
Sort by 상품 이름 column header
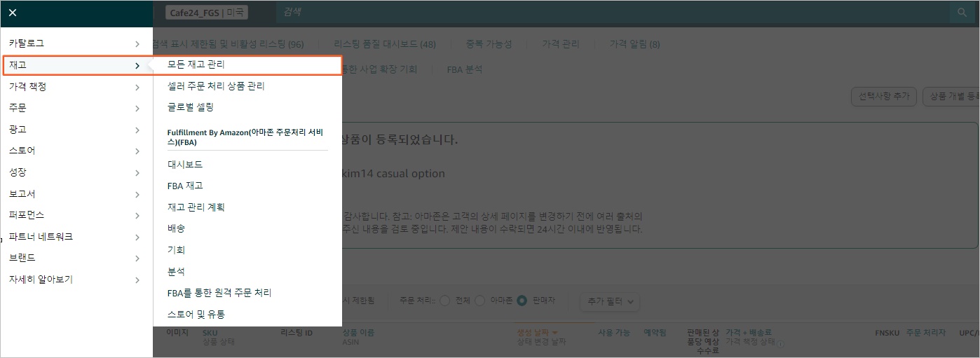358,333
